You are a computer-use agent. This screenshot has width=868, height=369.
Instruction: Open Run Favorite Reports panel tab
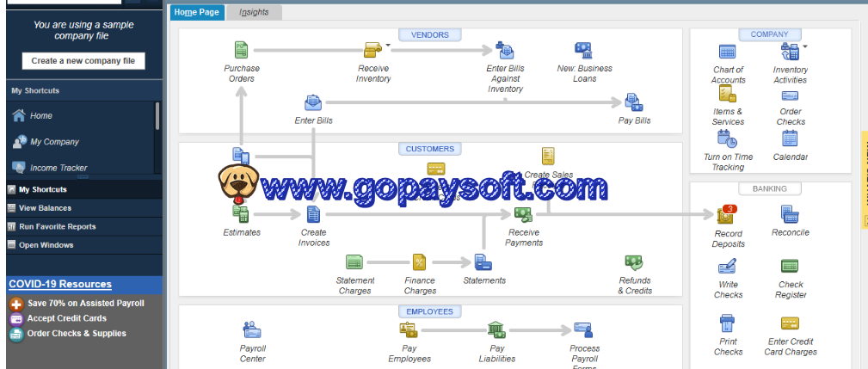coord(84,226)
